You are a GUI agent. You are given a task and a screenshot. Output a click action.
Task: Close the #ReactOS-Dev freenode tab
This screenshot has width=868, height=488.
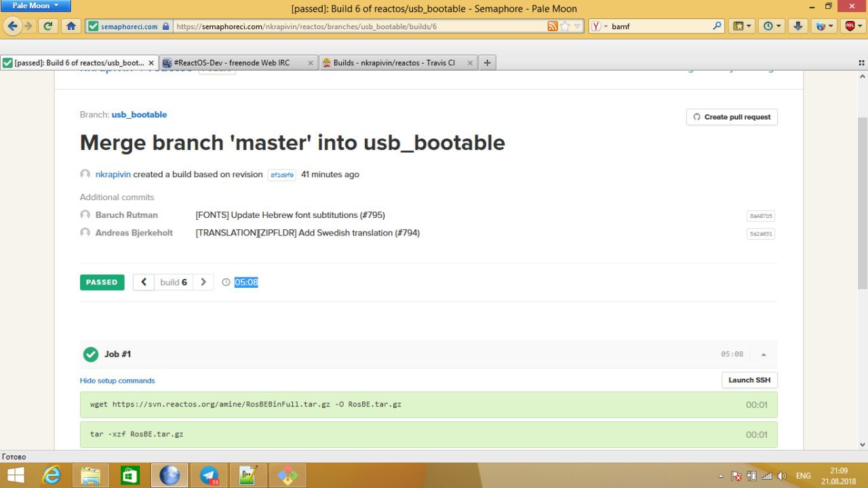coord(311,62)
